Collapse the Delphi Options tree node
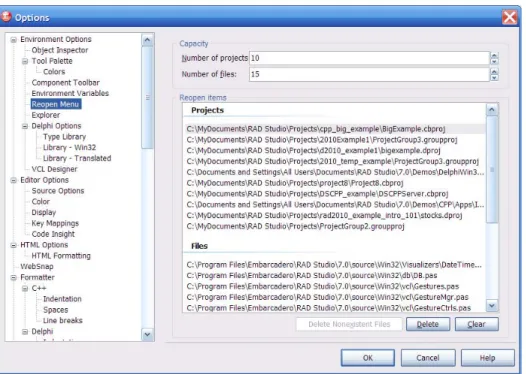 (x=25, y=126)
